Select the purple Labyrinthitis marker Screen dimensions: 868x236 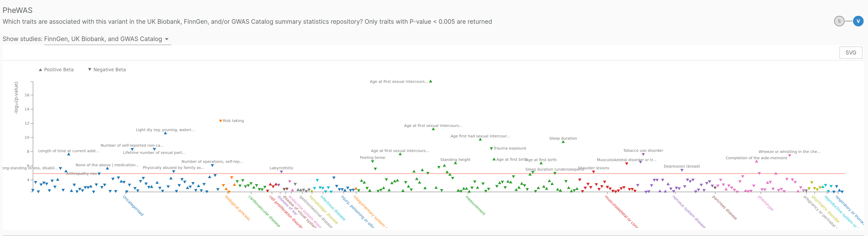(x=281, y=172)
